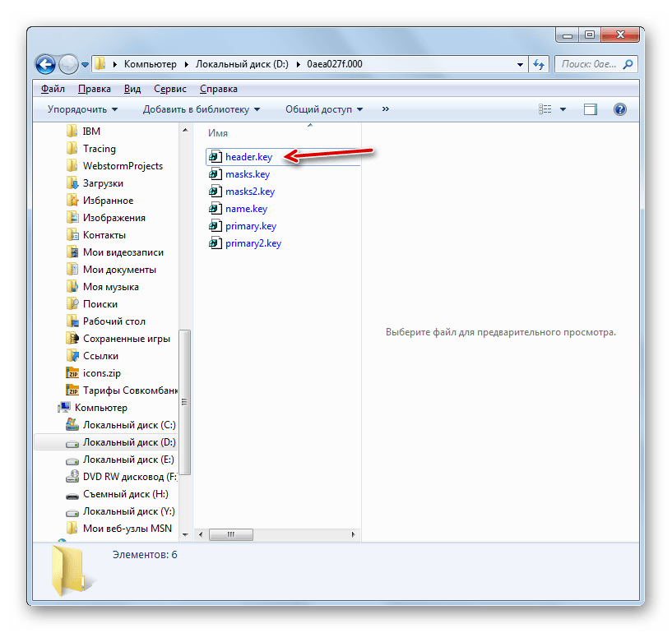Click the search field in Explorer

click(x=589, y=64)
